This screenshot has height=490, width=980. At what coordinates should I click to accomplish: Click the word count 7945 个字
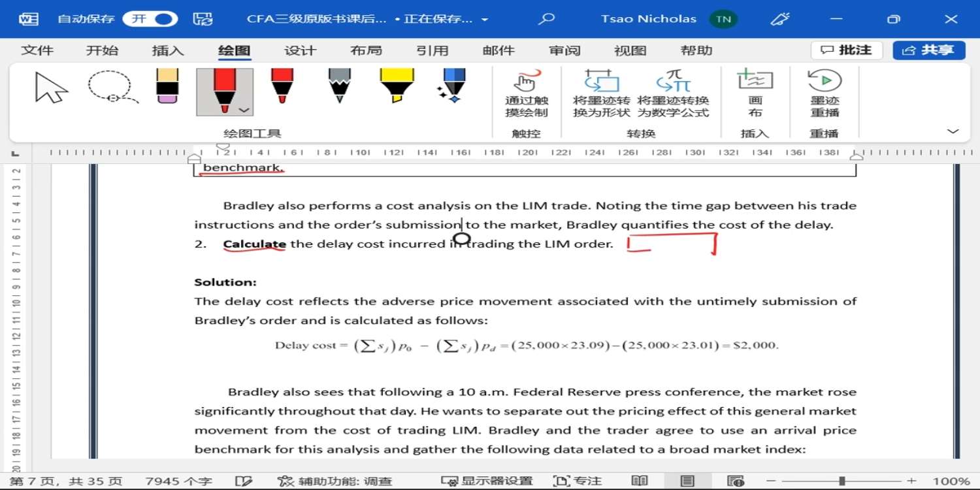pos(179,482)
